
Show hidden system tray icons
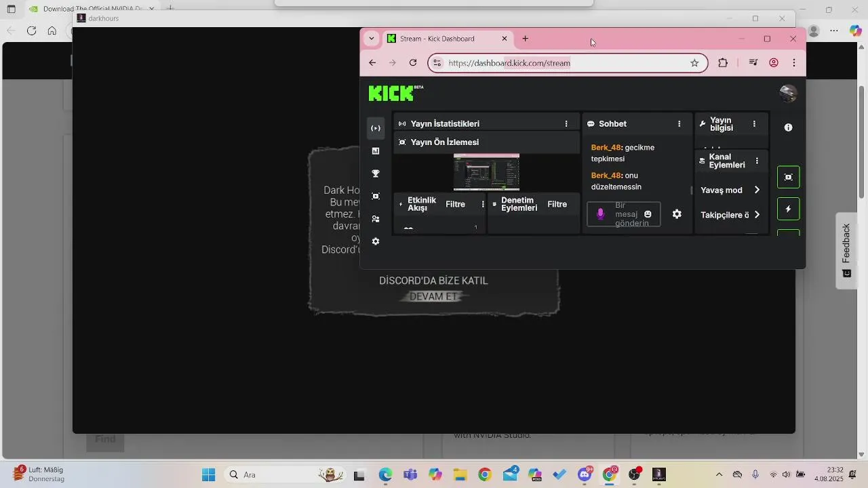719,474
